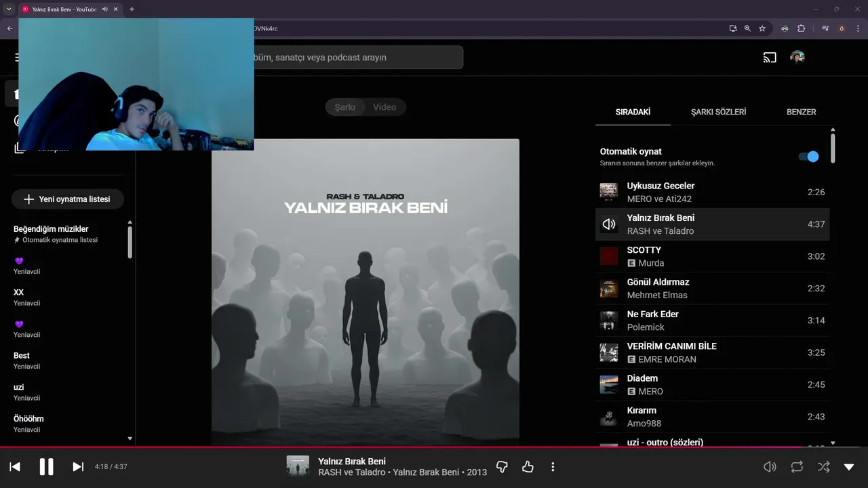868x488 pixels.
Task: Focus the song search field
Action: (358, 58)
